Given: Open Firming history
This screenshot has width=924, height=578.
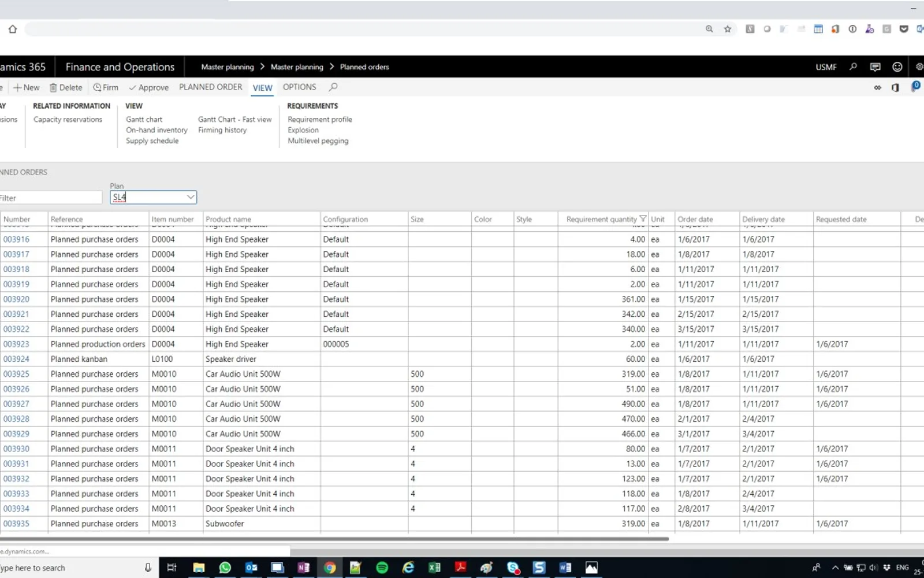Looking at the screenshot, I should point(222,130).
